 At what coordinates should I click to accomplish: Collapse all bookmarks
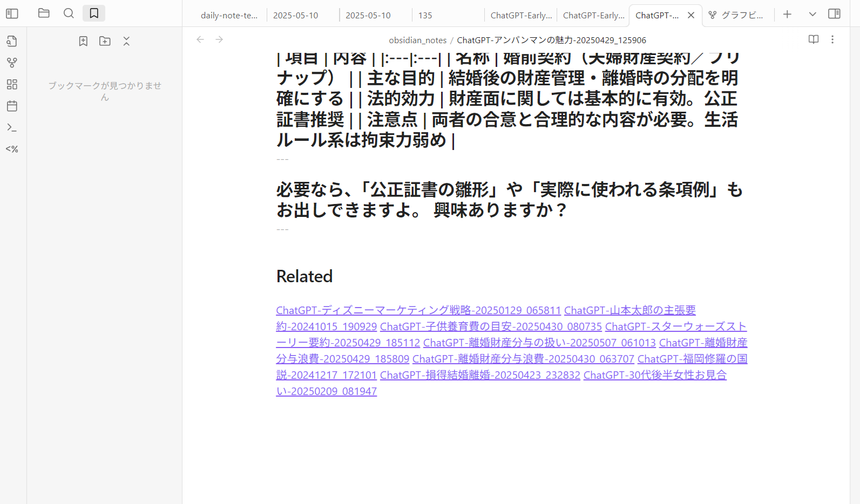(x=126, y=41)
